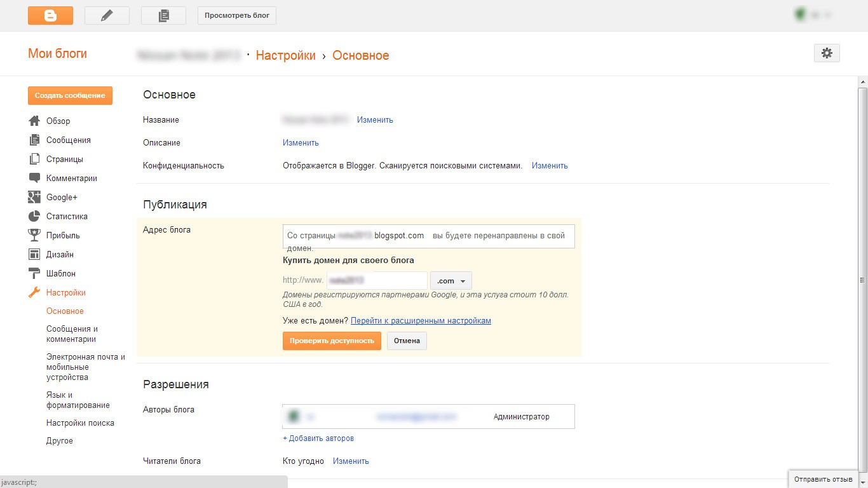
Task: Click Изменить link next to Конфиденциальность
Action: coord(550,165)
